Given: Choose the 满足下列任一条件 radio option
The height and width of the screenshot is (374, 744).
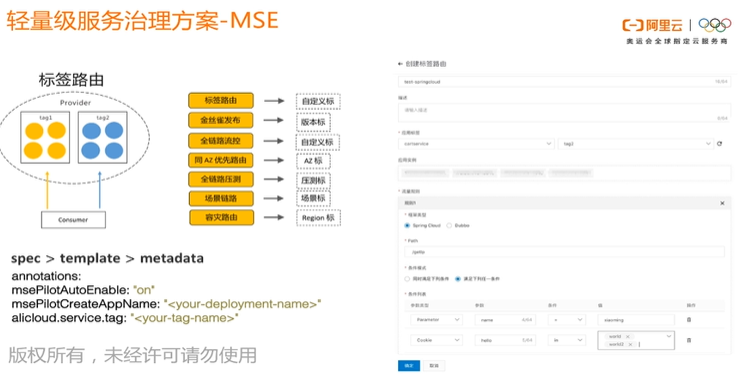Looking at the screenshot, I should [x=458, y=279].
